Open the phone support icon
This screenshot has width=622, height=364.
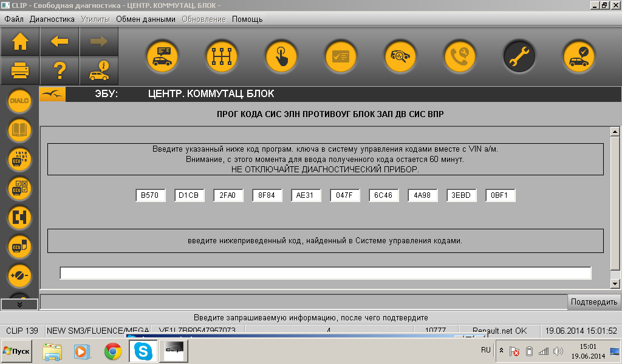[460, 56]
